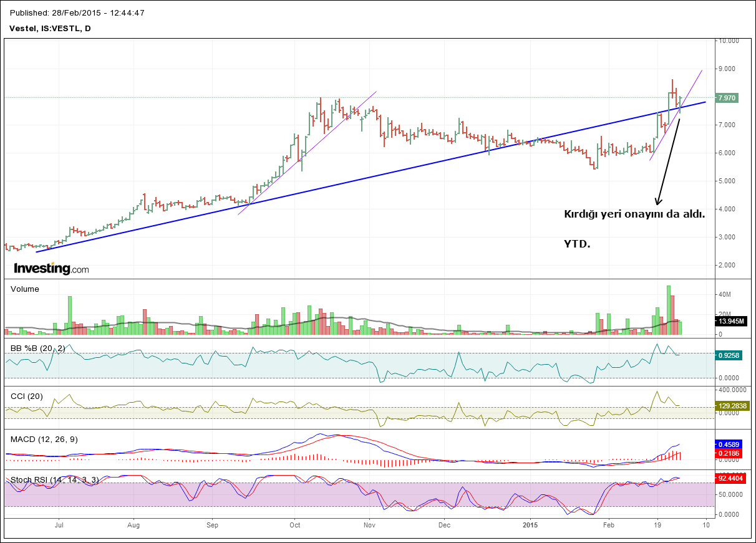Select the CCI (20) indicator label
The height and width of the screenshot is (543, 756).
(x=27, y=395)
